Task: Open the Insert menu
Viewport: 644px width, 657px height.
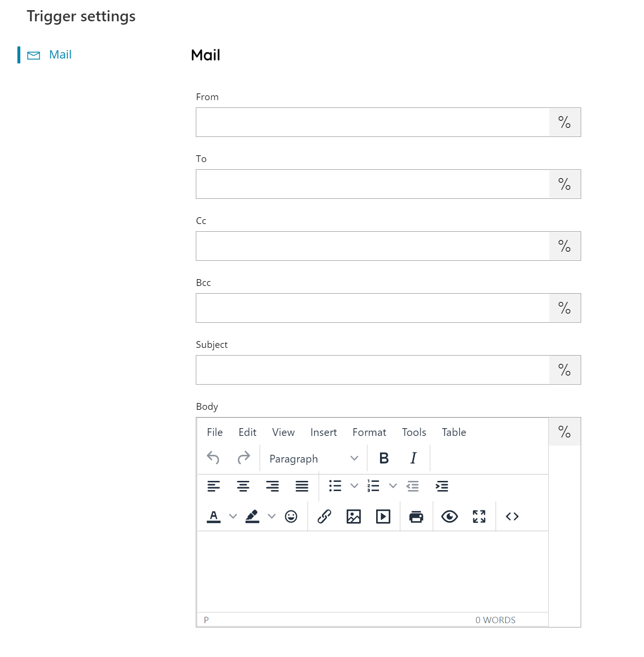Action: (x=323, y=432)
